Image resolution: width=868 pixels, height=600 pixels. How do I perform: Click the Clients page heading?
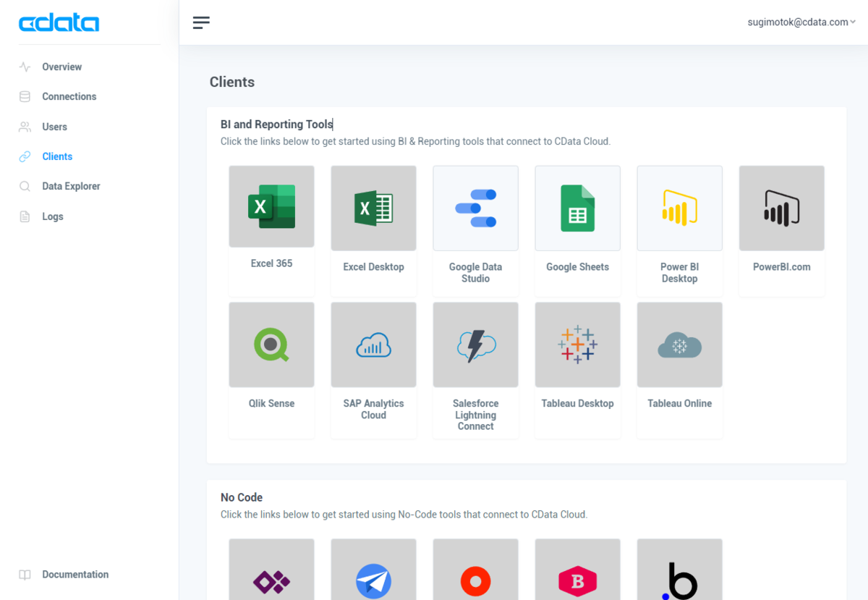[232, 82]
